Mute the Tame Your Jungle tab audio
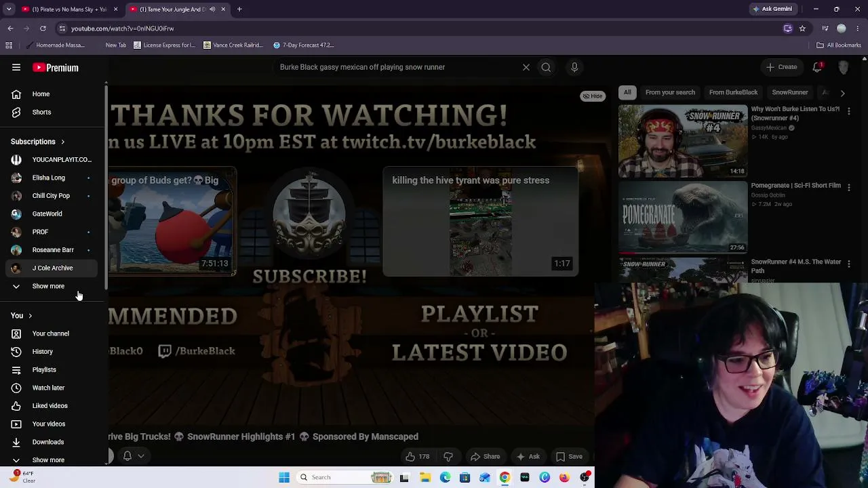 pyautogui.click(x=212, y=9)
